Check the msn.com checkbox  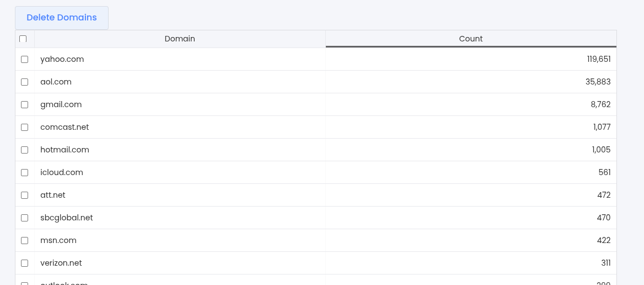tap(25, 240)
